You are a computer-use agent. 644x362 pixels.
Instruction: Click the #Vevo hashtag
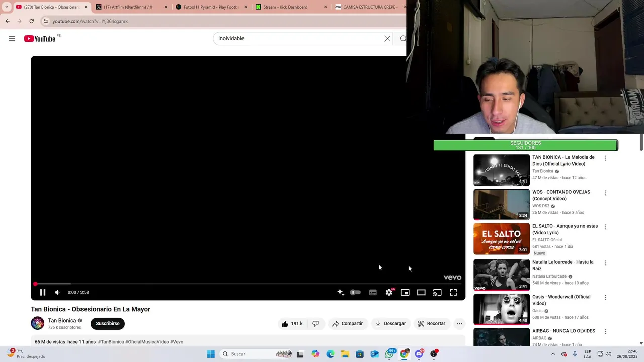click(177, 342)
